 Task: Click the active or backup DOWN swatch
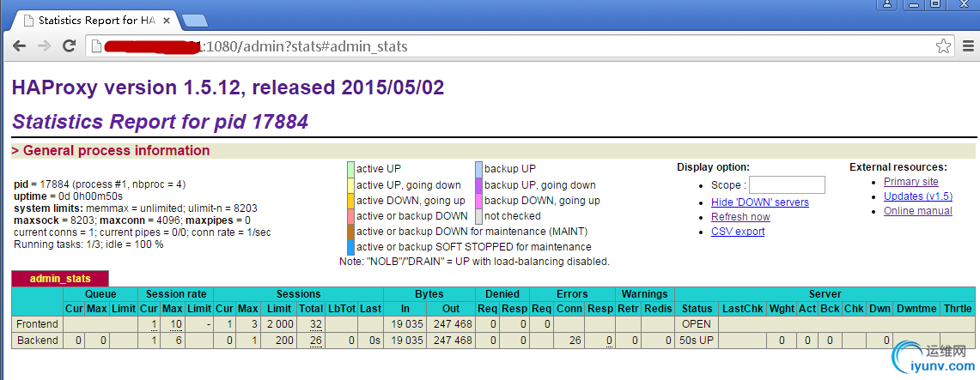[350, 216]
